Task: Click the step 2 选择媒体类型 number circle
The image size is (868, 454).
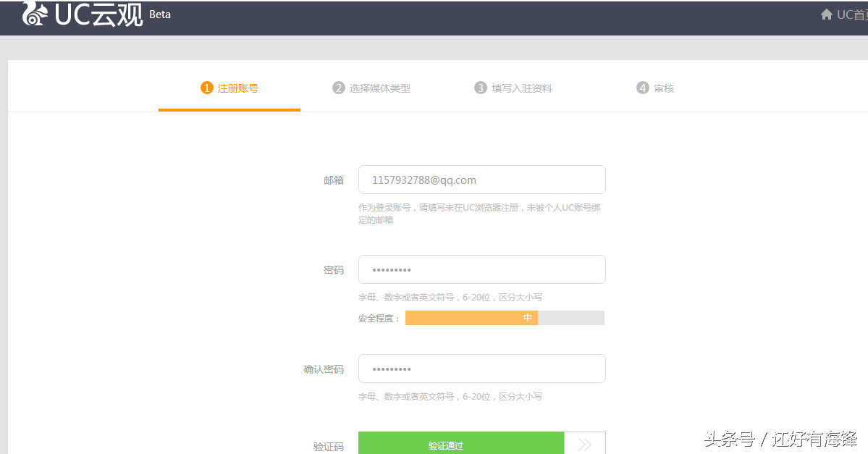Action: pos(339,88)
